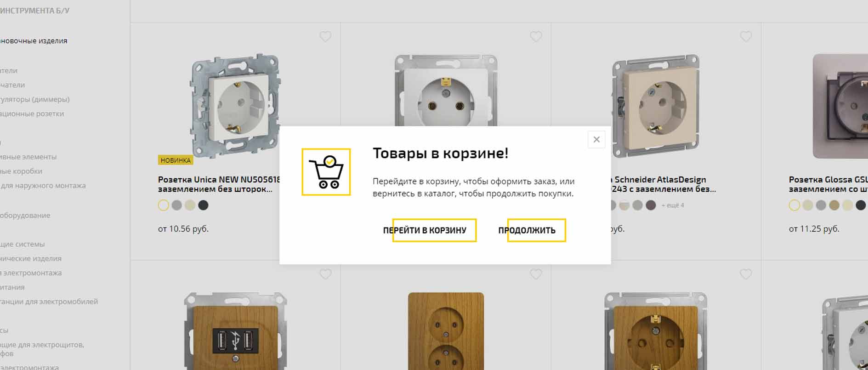Image resolution: width=868 pixels, height=370 pixels.
Task: Select beige swatch for Unica socket
Action: (x=190, y=205)
